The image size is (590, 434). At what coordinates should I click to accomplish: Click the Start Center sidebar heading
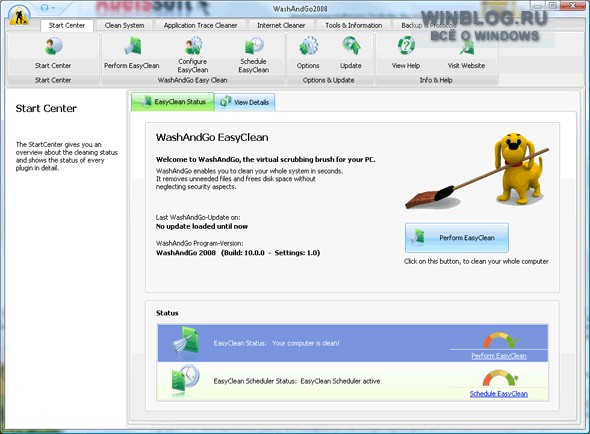[x=46, y=108]
